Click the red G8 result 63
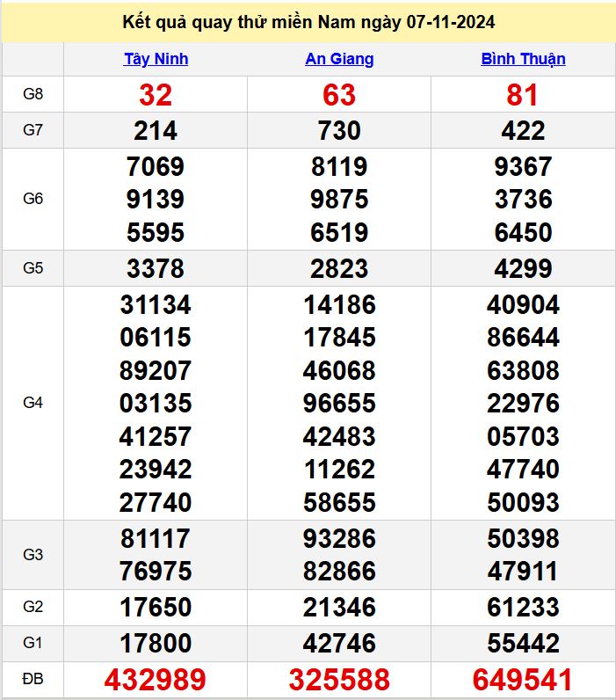This screenshot has width=616, height=700. [339, 95]
